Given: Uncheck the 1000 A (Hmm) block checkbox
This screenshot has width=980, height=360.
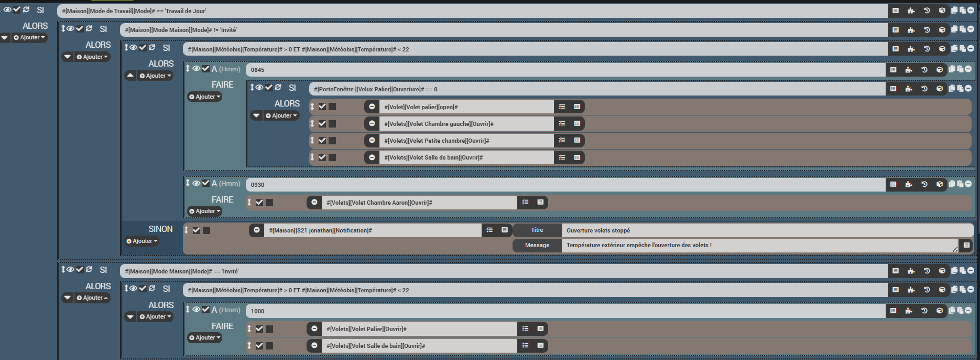Looking at the screenshot, I should pos(206,309).
